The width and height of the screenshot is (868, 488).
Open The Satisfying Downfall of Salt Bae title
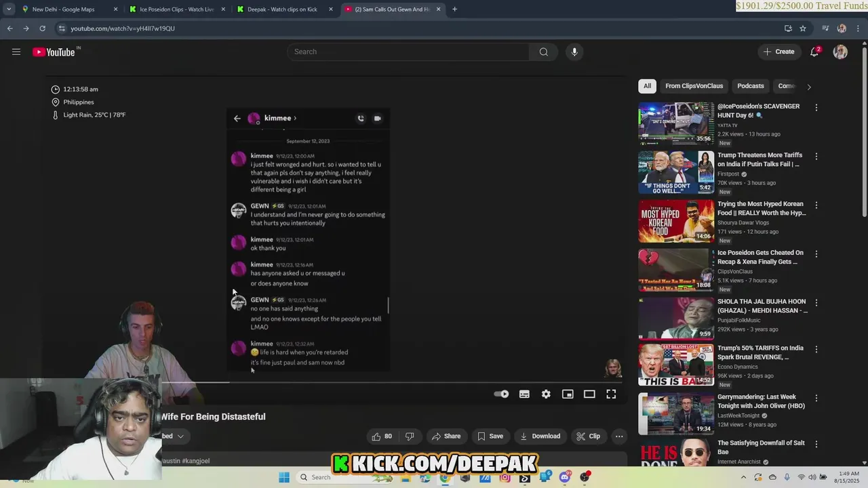tap(761, 447)
